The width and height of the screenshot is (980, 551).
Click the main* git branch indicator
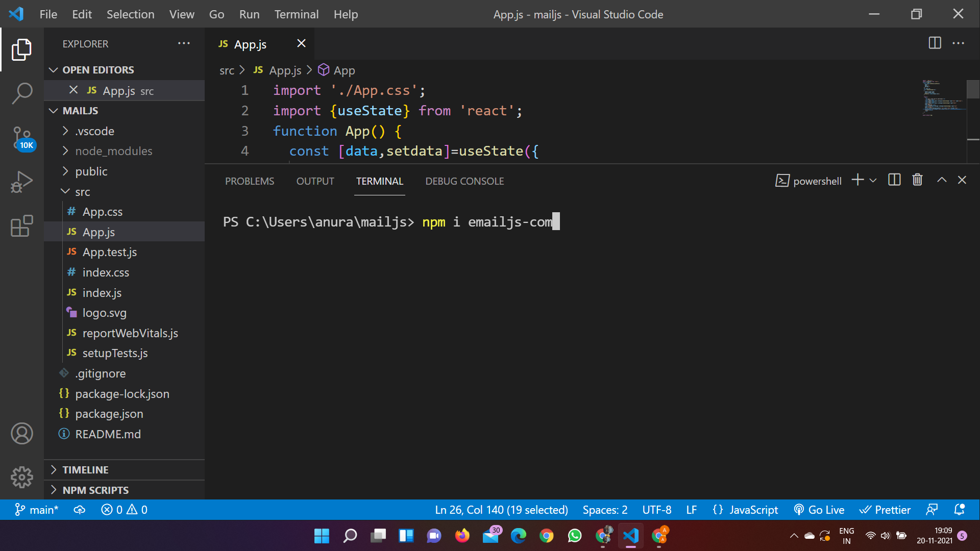[x=37, y=510]
